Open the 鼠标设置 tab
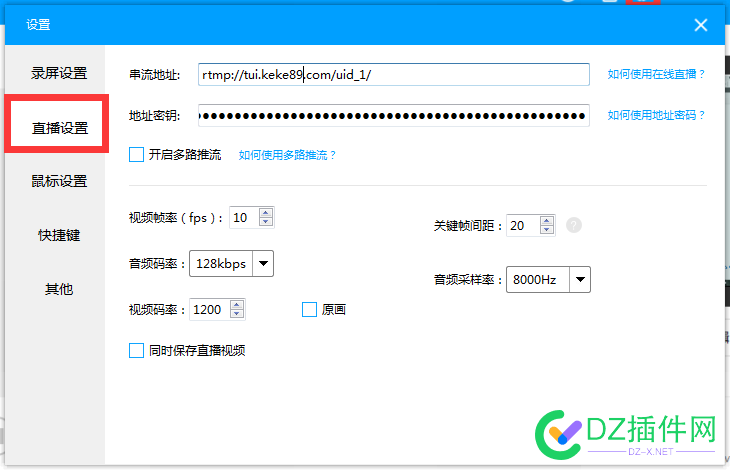The width and height of the screenshot is (730, 470). [x=59, y=181]
